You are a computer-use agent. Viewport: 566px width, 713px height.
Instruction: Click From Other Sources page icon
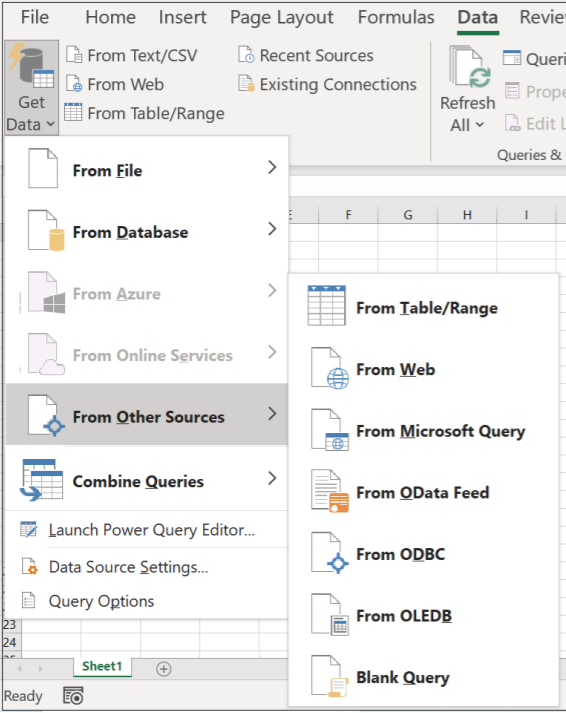[45, 415]
